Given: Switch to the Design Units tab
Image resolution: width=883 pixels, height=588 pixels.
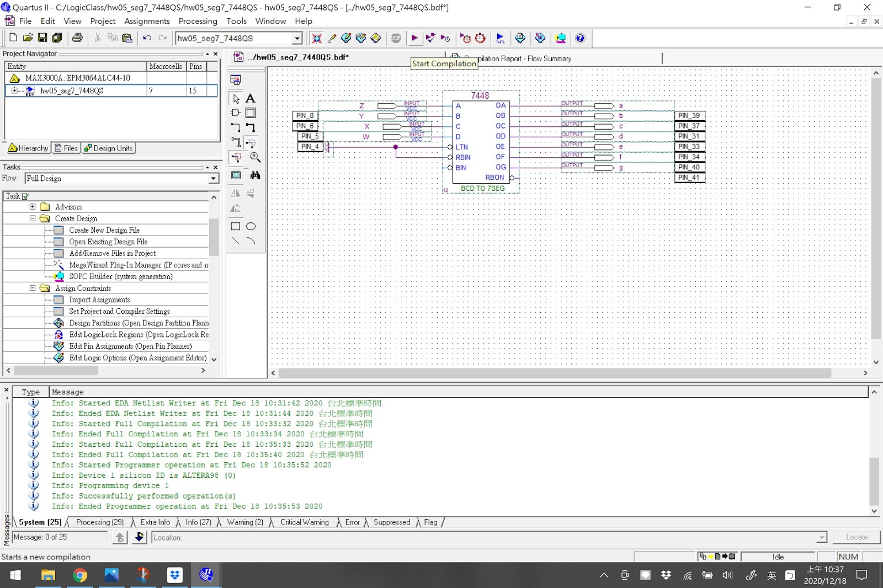Looking at the screenshot, I should point(108,148).
